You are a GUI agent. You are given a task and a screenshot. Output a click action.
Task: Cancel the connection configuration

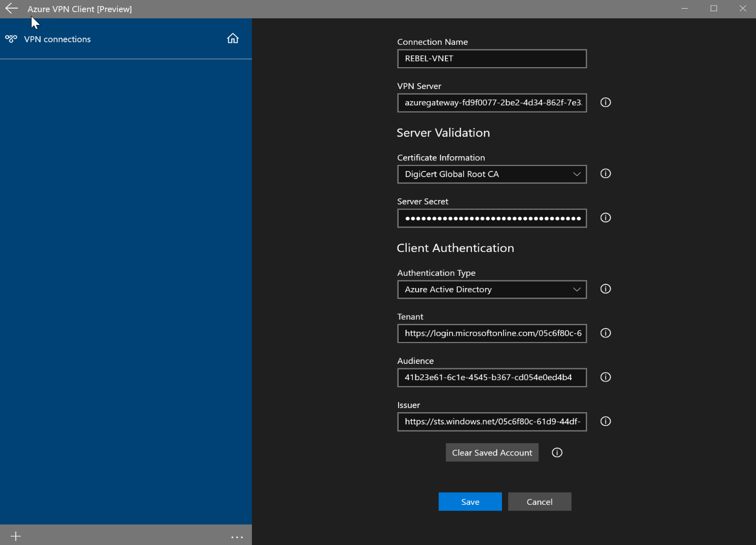pyautogui.click(x=539, y=501)
